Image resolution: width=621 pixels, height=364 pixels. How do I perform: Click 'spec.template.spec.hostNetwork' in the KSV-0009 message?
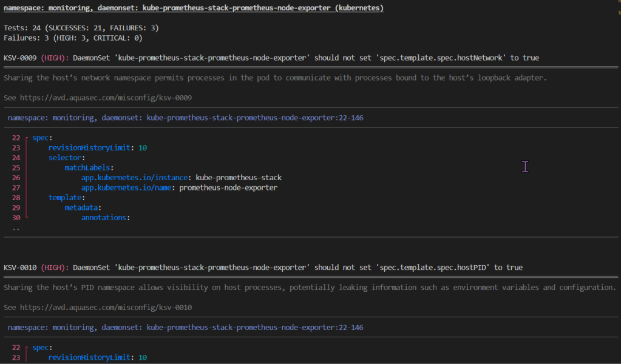coord(441,58)
